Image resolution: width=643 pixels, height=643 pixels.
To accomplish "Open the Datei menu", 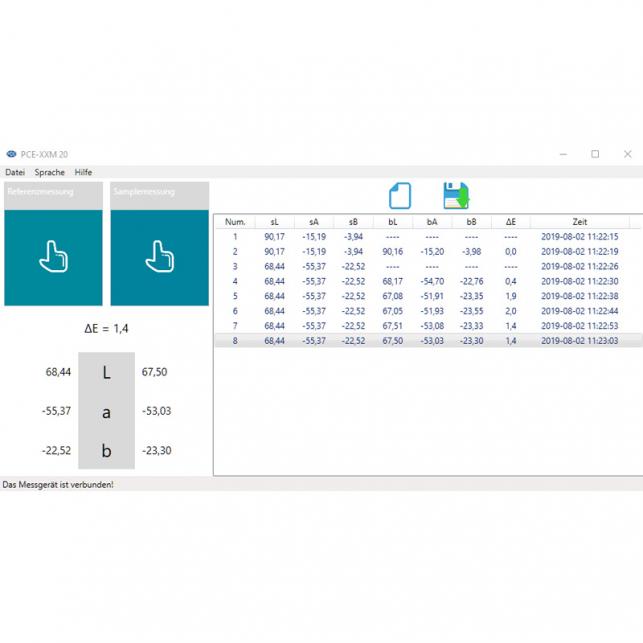I will click(15, 172).
